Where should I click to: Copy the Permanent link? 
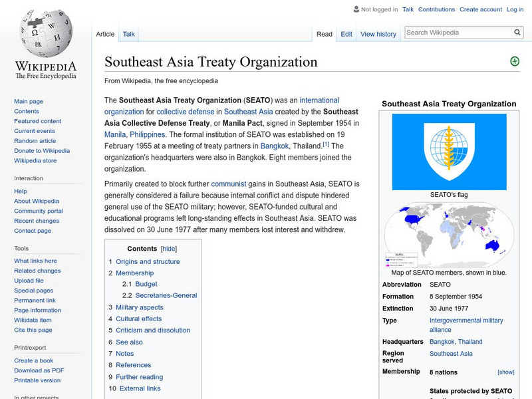pyautogui.click(x=35, y=300)
